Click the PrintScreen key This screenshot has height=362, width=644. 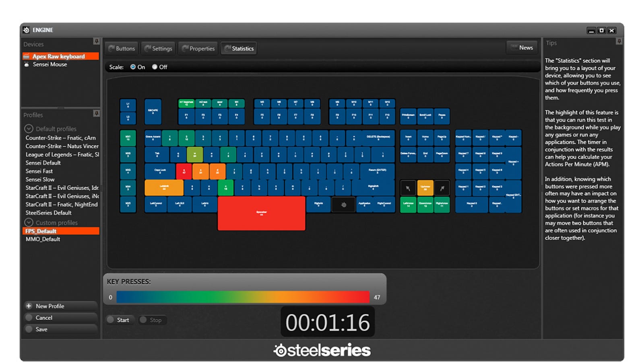point(408,116)
